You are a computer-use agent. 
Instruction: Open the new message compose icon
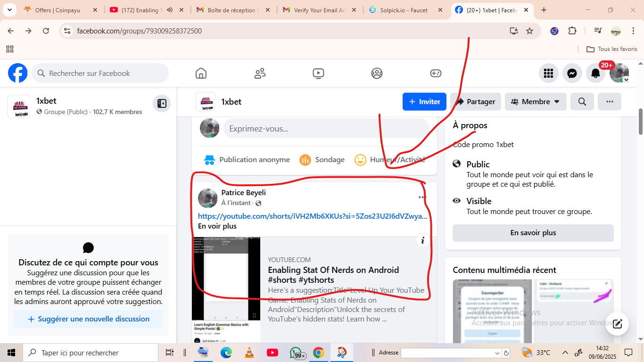click(x=618, y=324)
